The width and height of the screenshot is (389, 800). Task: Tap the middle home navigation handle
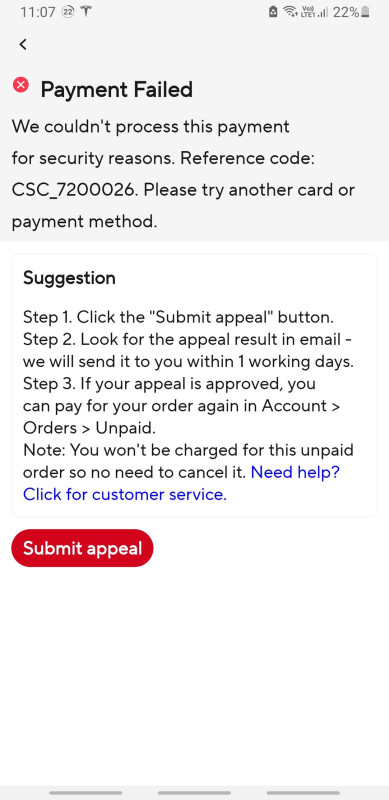[x=194, y=793]
